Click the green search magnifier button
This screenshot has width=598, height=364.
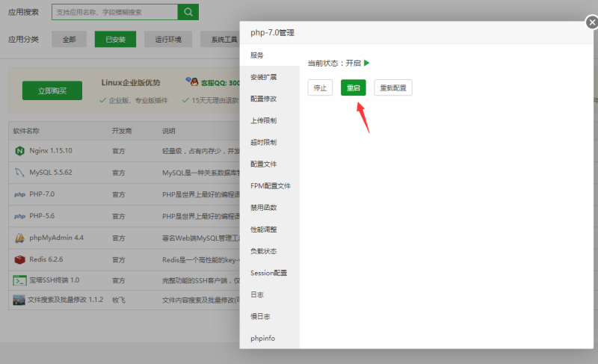(x=188, y=12)
